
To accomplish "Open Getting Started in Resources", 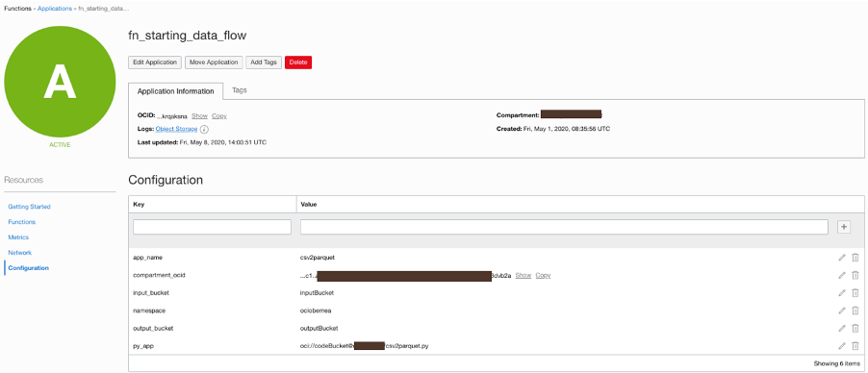I will [29, 207].
